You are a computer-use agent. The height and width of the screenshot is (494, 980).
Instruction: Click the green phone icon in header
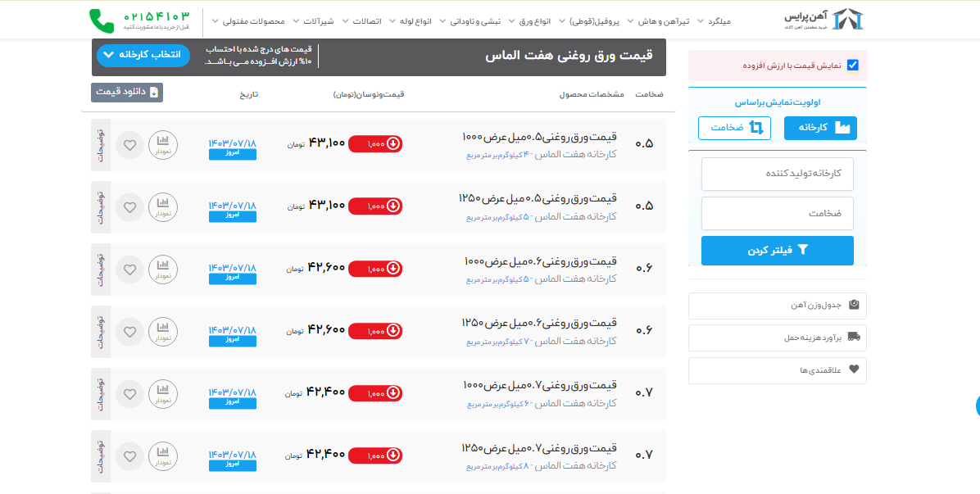102,20
